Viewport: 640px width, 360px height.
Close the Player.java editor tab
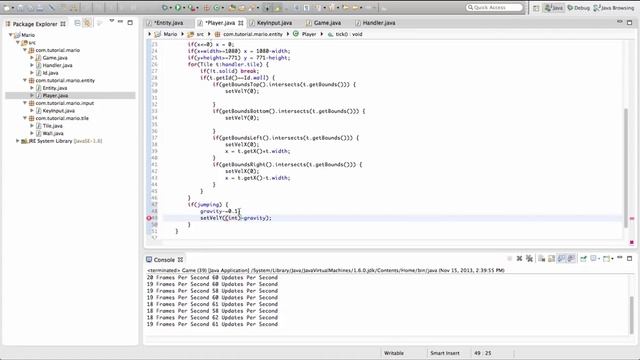click(241, 23)
